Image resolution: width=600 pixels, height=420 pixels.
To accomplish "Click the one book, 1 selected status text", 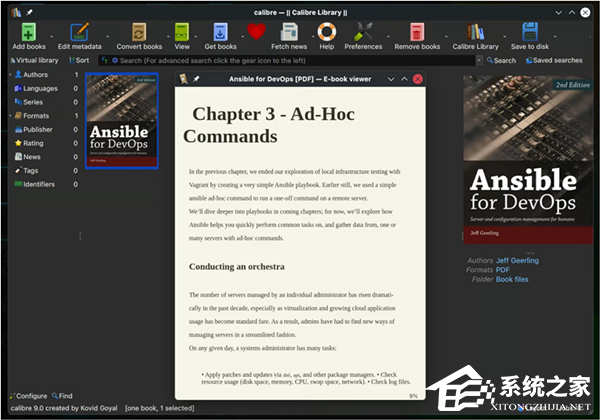I will click(160, 408).
